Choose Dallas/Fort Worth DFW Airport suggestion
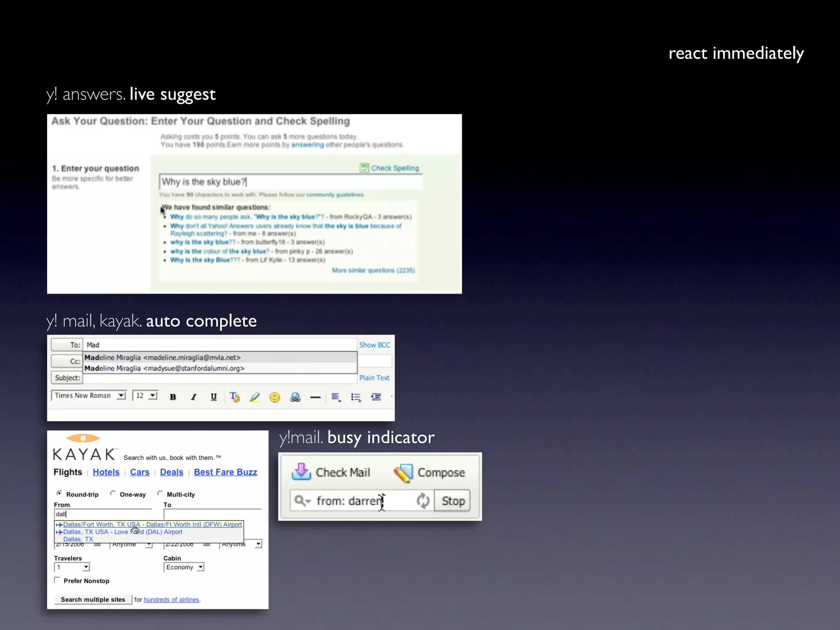The height and width of the screenshot is (630, 840). (149, 525)
